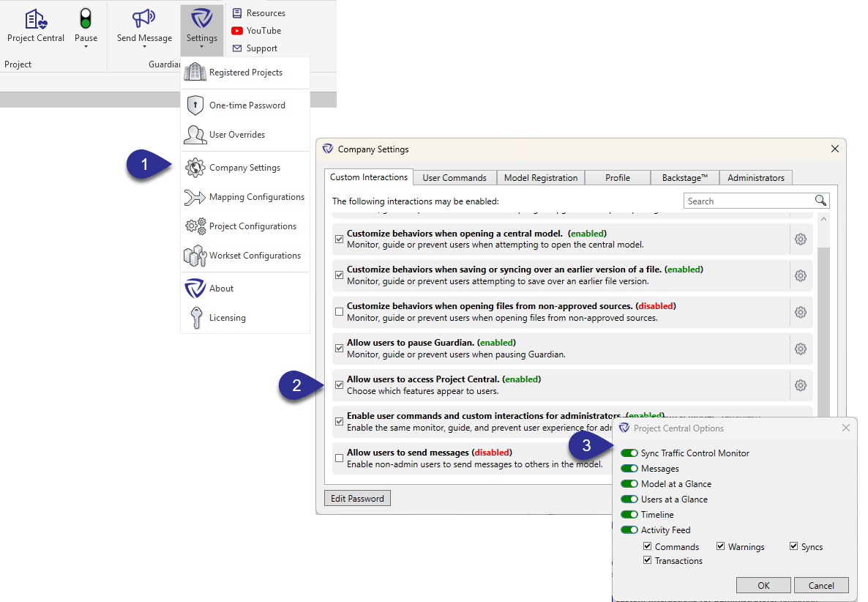Expand the Send Message dropdown arrow
This screenshot has width=868, height=602.
point(144,47)
